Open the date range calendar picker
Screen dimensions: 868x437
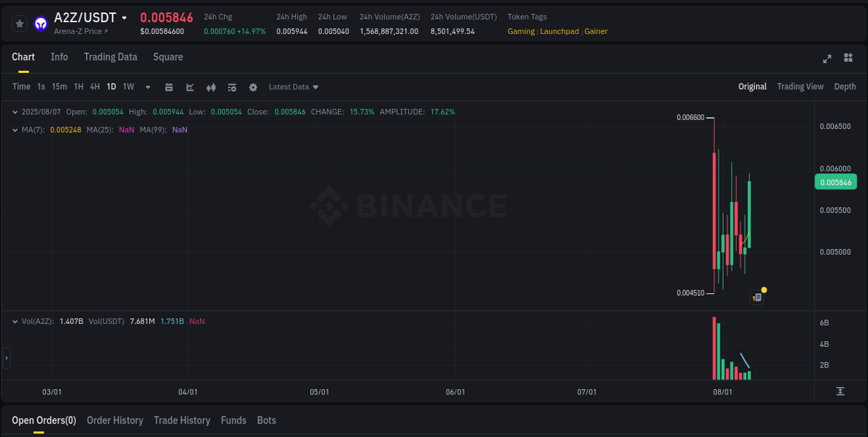169,87
